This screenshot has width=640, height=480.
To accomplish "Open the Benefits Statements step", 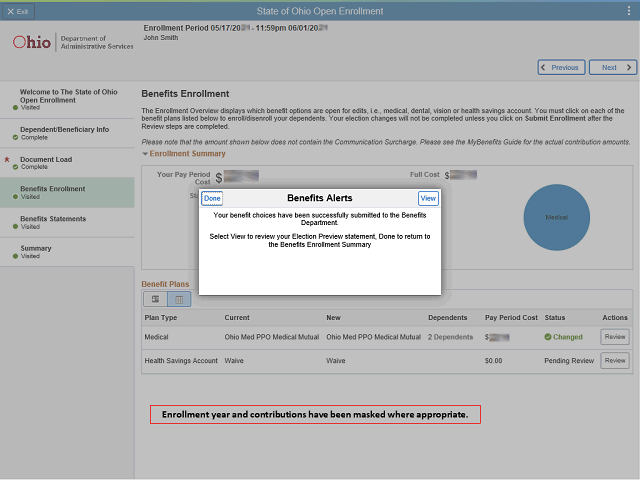I will (67, 222).
